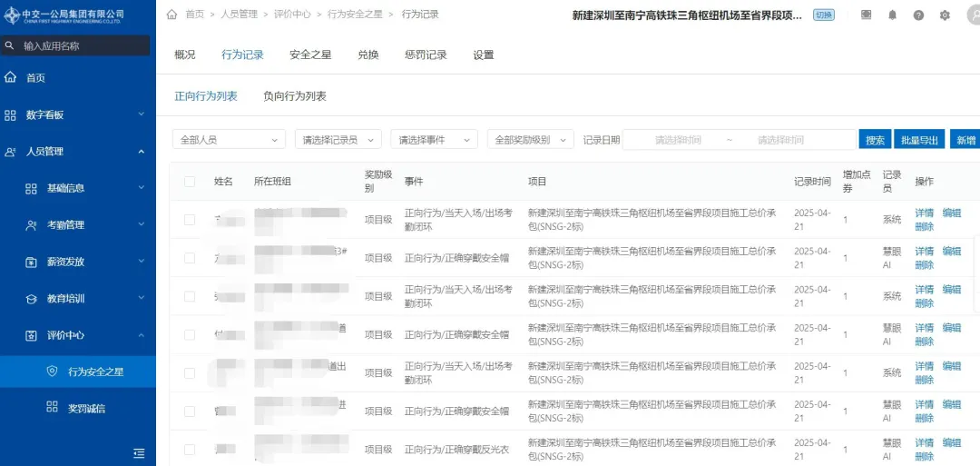Expand the 考勤管理 submenu chevron
Viewport: 980px width, 466px height.
pyautogui.click(x=142, y=224)
